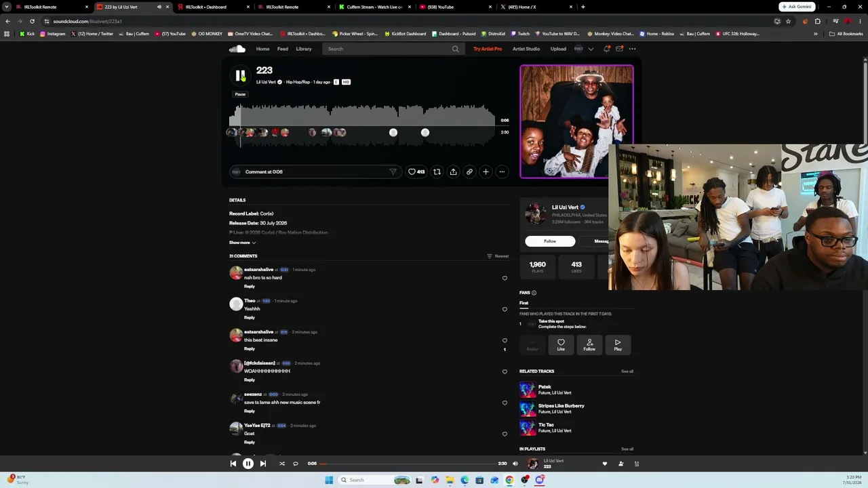Open Microsoft Edge from the taskbar
Image resolution: width=868 pixels, height=488 pixels.
click(x=465, y=480)
